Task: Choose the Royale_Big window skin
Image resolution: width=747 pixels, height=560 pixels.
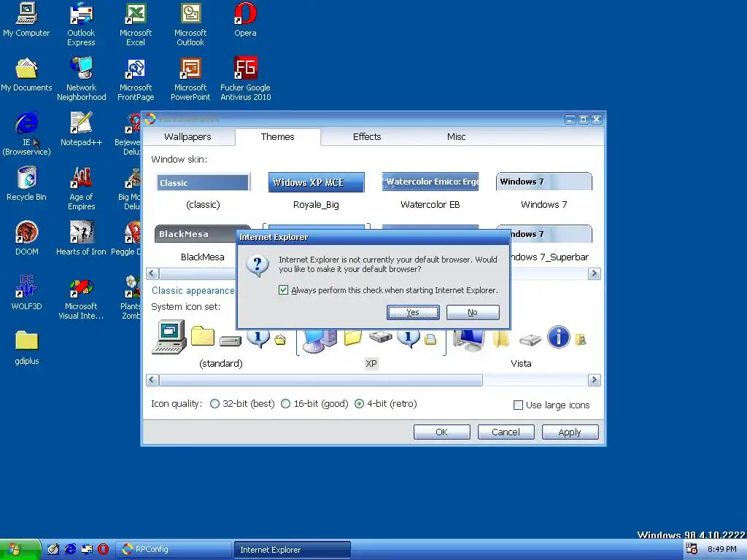Action: click(x=317, y=191)
